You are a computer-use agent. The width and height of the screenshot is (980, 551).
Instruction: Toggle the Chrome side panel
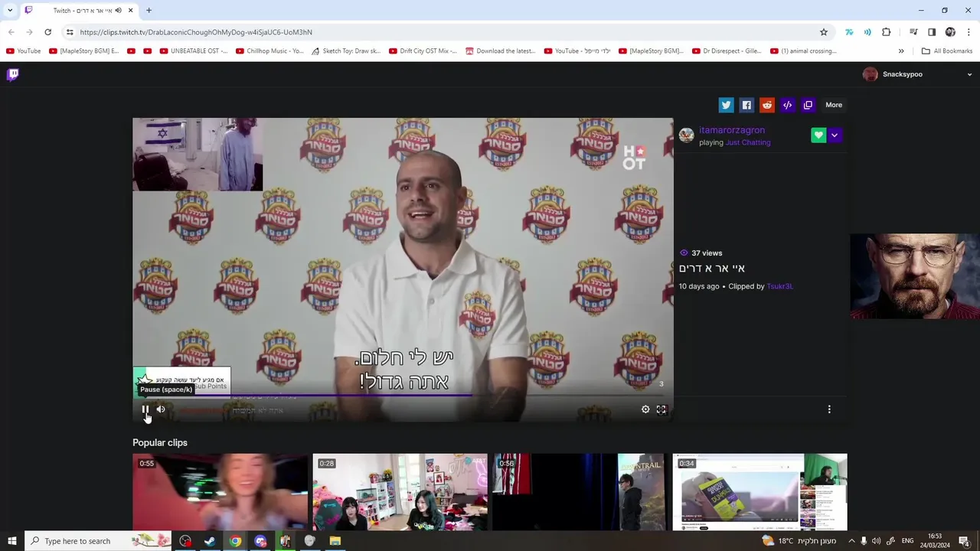click(x=932, y=32)
